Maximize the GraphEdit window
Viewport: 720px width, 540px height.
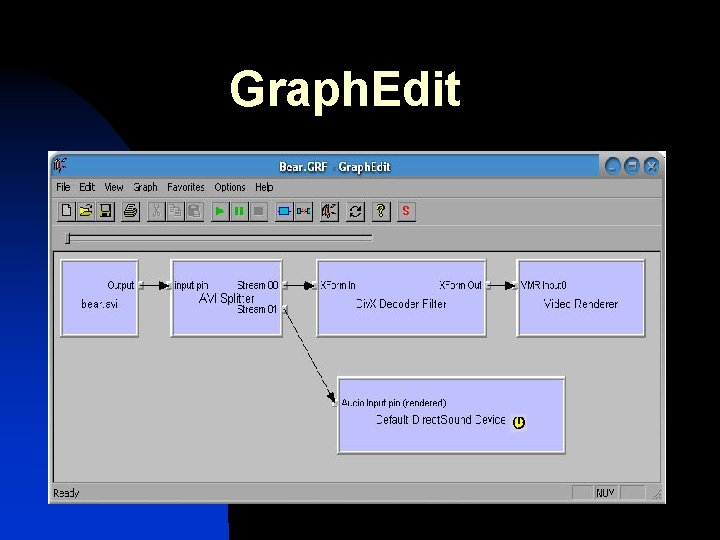point(632,166)
